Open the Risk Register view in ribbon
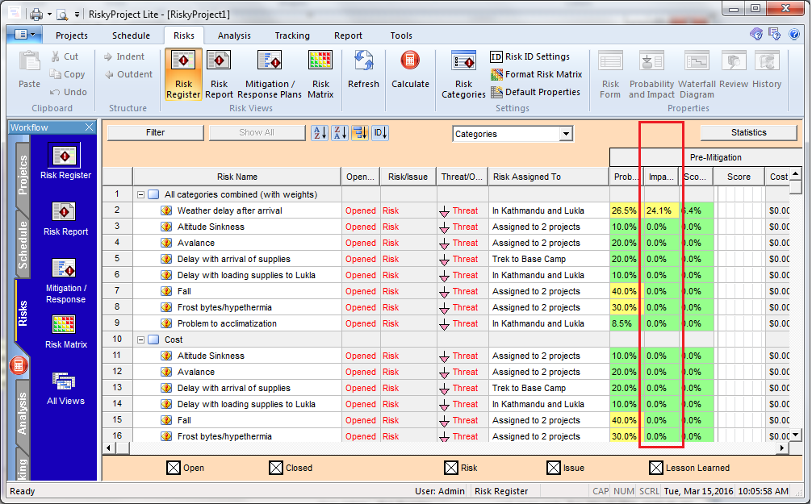This screenshot has width=812, height=504. pyautogui.click(x=183, y=74)
